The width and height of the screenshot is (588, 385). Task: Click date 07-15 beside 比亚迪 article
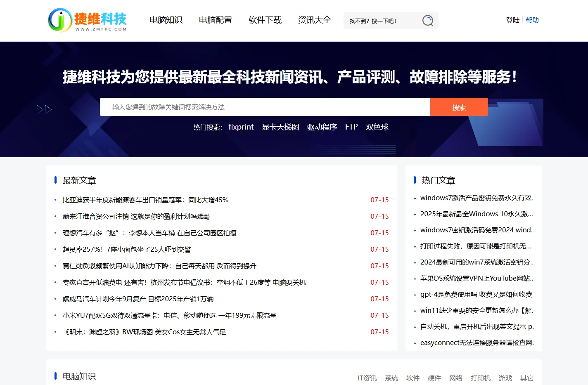(x=379, y=200)
